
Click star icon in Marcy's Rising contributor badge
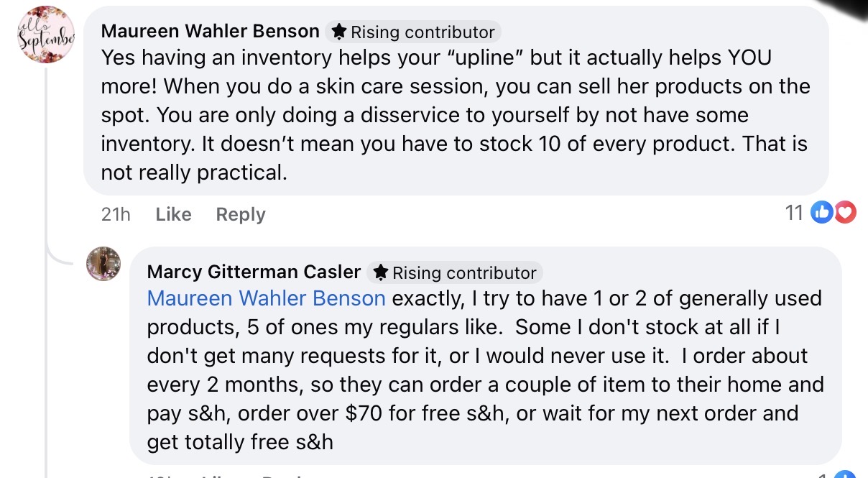pyautogui.click(x=381, y=273)
